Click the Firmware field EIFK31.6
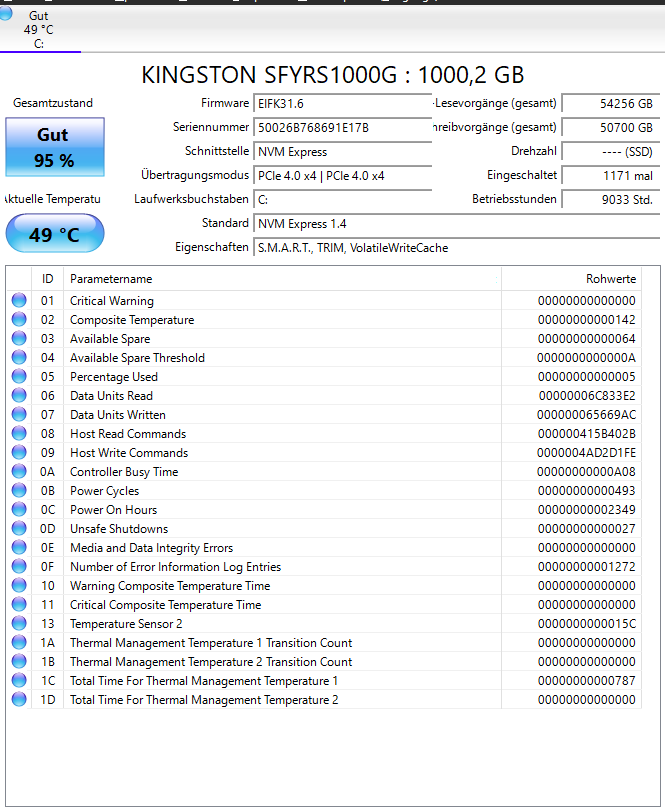This screenshot has height=810, width=665. coord(342,103)
